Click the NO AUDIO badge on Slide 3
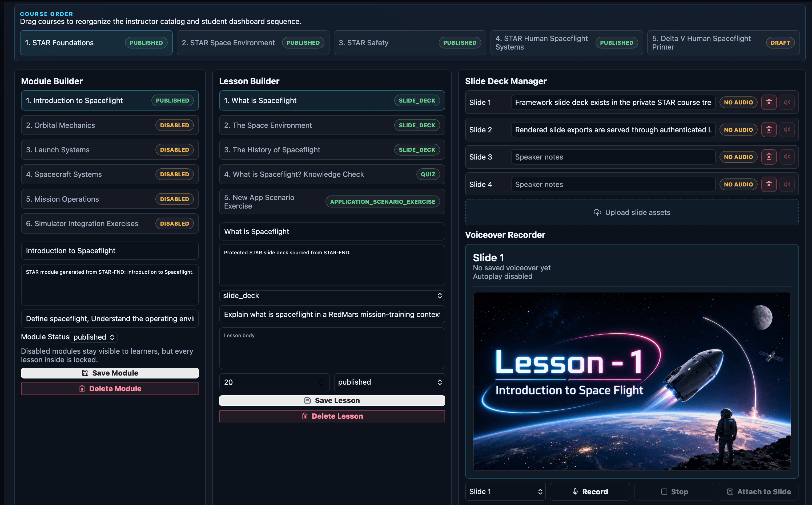812x505 pixels. [x=738, y=157]
